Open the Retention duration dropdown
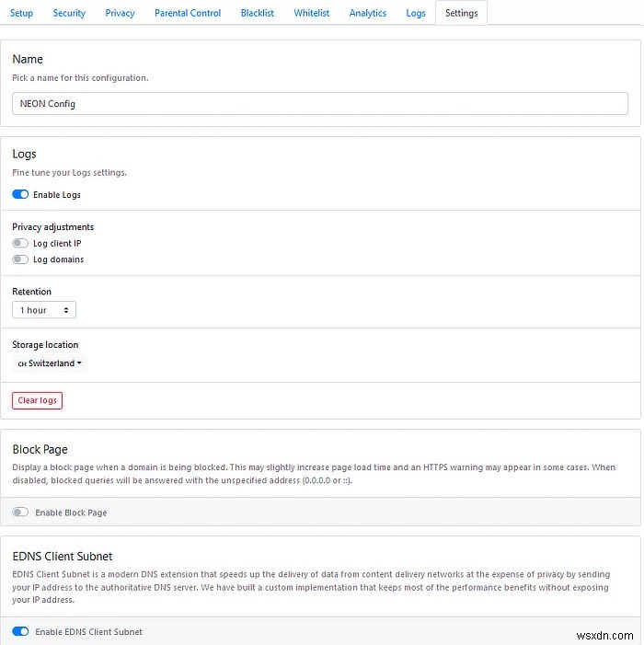This screenshot has width=644, height=645. (43, 310)
